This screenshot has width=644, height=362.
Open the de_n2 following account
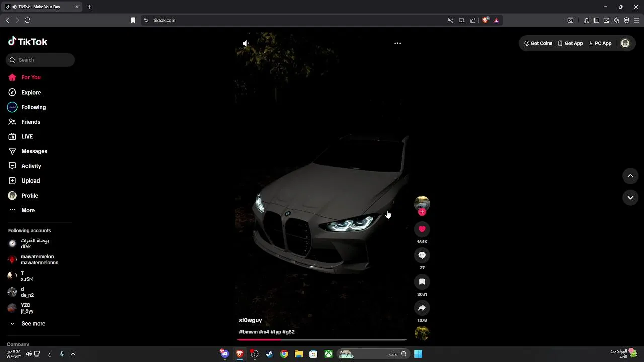[x=21, y=292]
